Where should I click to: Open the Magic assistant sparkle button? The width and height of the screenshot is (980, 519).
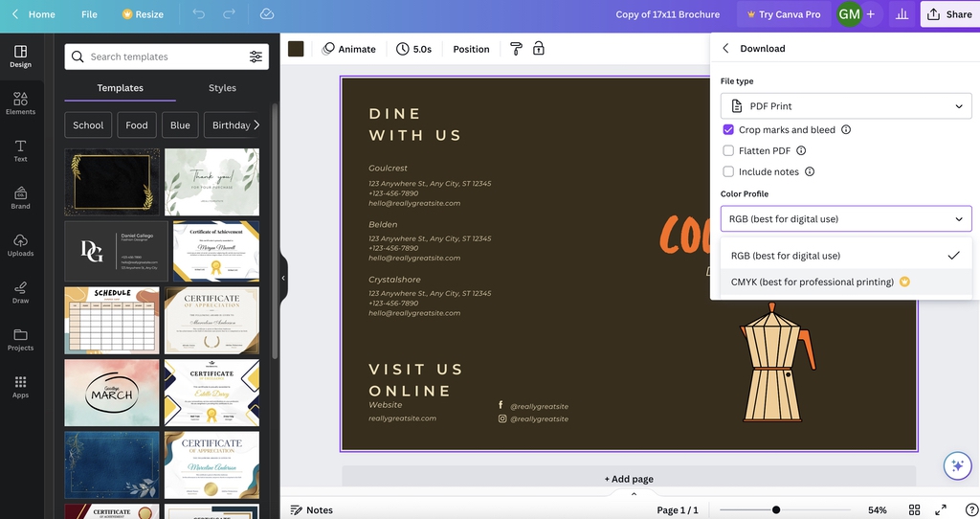click(957, 465)
